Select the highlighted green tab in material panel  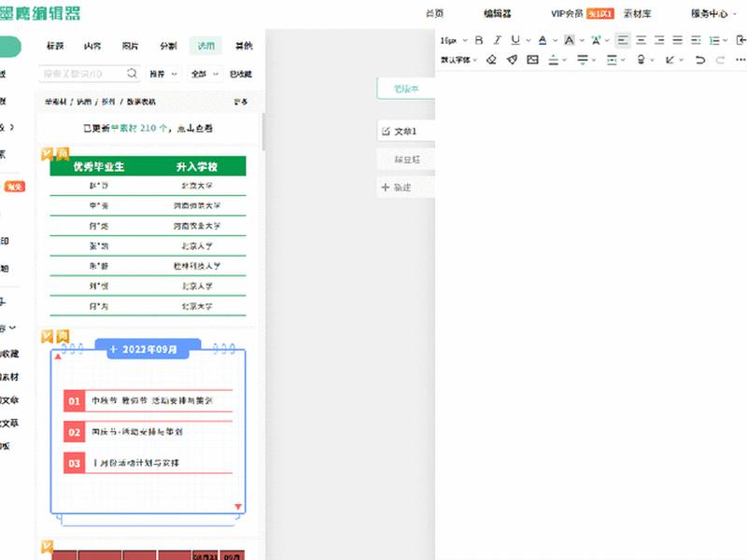(x=205, y=46)
